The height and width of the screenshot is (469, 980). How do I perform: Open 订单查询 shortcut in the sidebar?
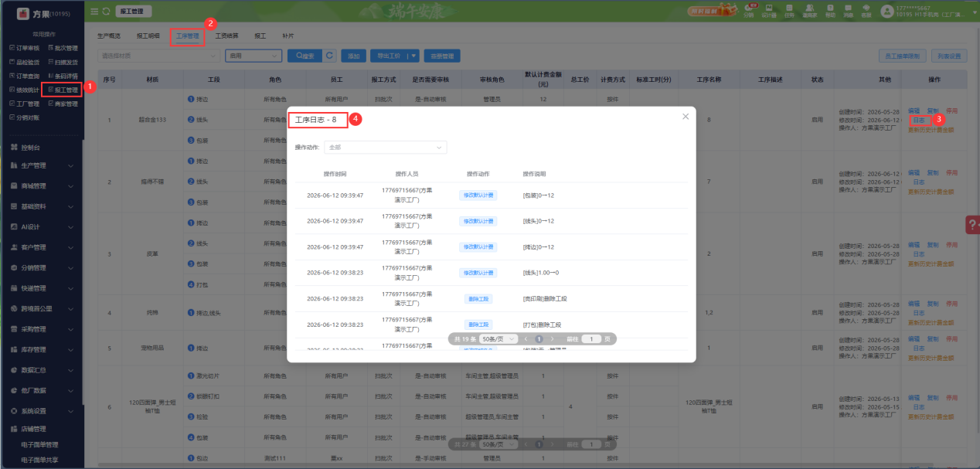pyautogui.click(x=24, y=76)
